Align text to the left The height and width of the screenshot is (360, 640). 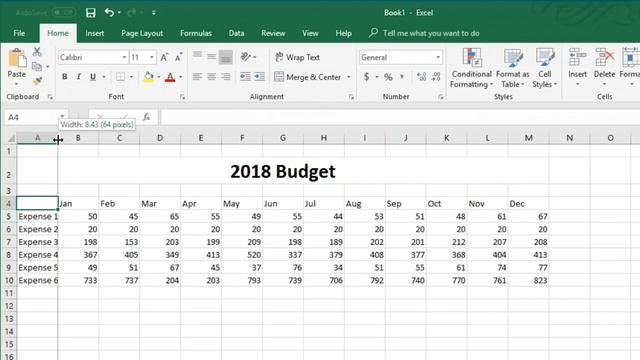[x=198, y=77]
